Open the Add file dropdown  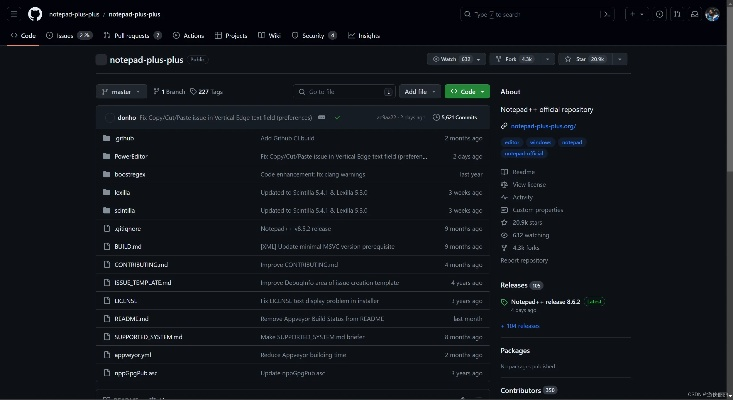point(419,91)
